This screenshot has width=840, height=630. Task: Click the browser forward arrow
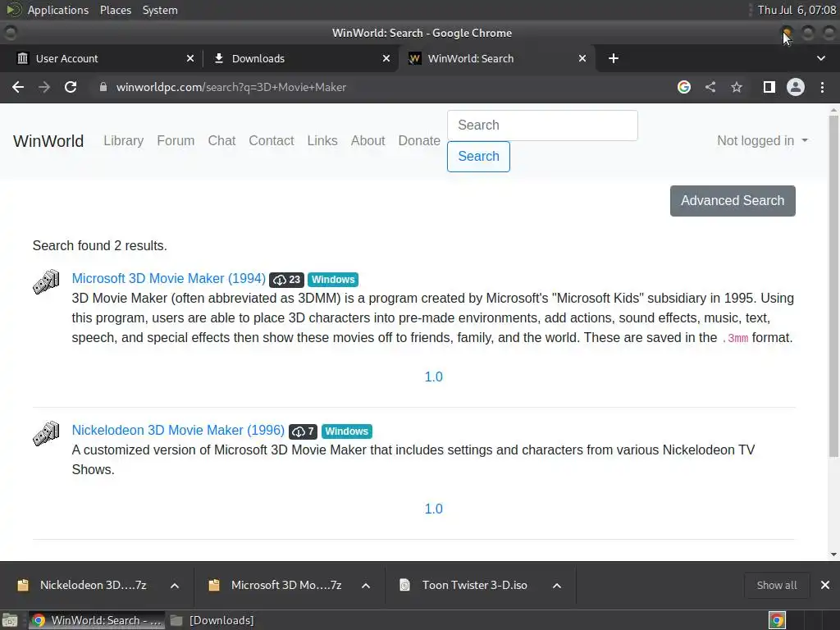[44, 87]
